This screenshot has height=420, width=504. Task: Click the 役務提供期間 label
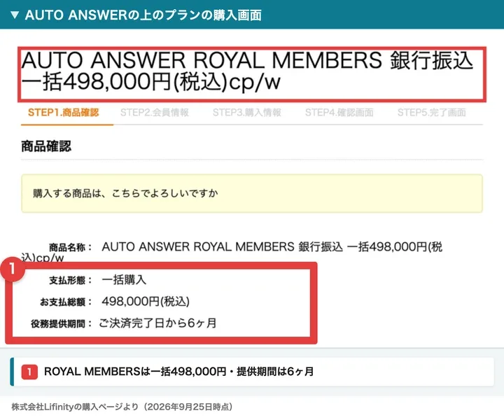(x=62, y=323)
